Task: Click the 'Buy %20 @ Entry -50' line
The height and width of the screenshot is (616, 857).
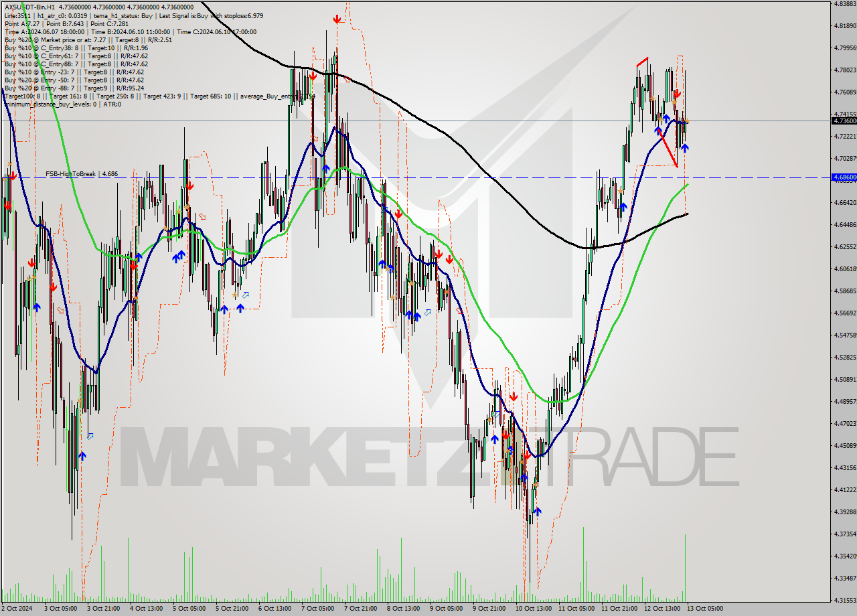Action: click(x=74, y=80)
